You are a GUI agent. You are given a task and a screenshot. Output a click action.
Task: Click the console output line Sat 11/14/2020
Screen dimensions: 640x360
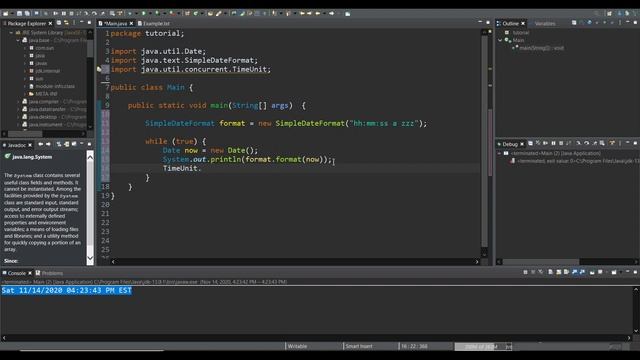(67, 290)
